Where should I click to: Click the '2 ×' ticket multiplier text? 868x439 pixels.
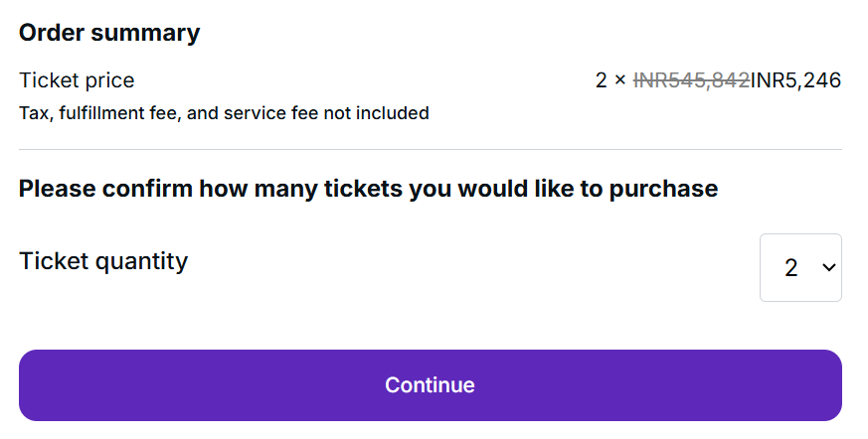[x=610, y=80]
